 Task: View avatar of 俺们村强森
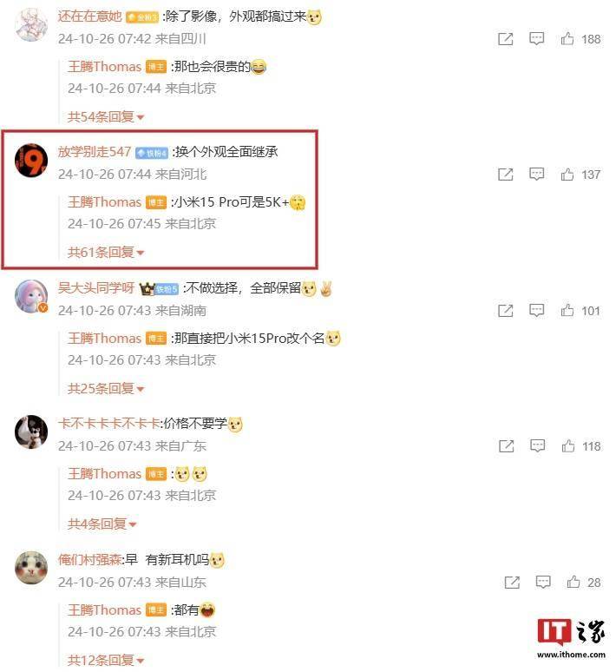pyautogui.click(x=31, y=568)
